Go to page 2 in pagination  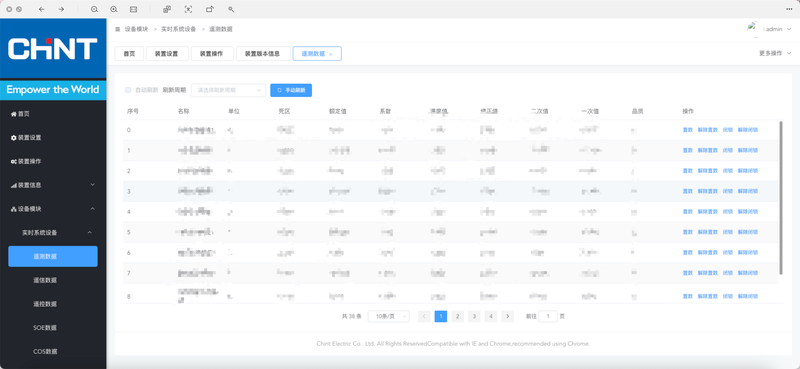click(x=458, y=316)
